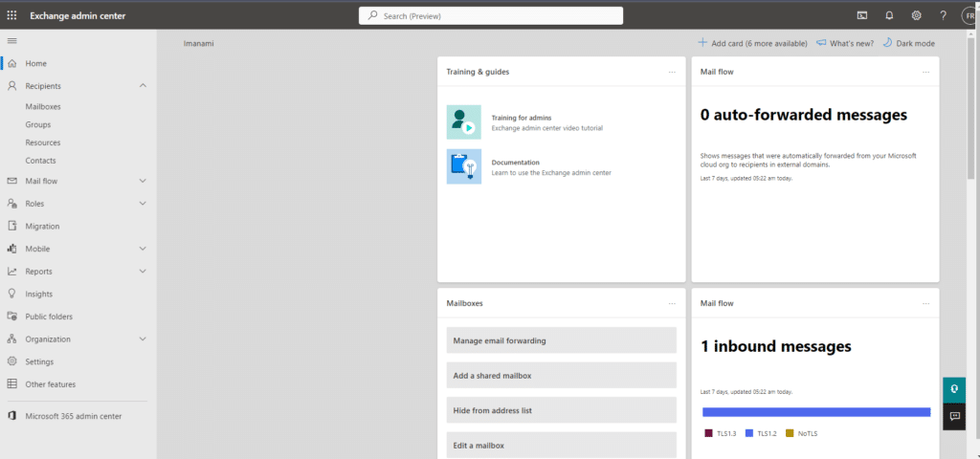
Task: Click Exchange admin center title
Action: click(78, 15)
